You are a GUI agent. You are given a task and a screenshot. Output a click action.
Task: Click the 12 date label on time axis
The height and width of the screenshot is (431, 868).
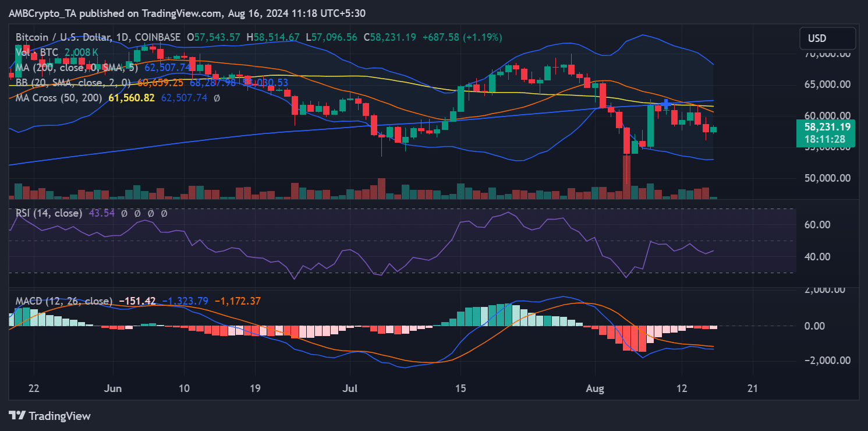point(682,388)
